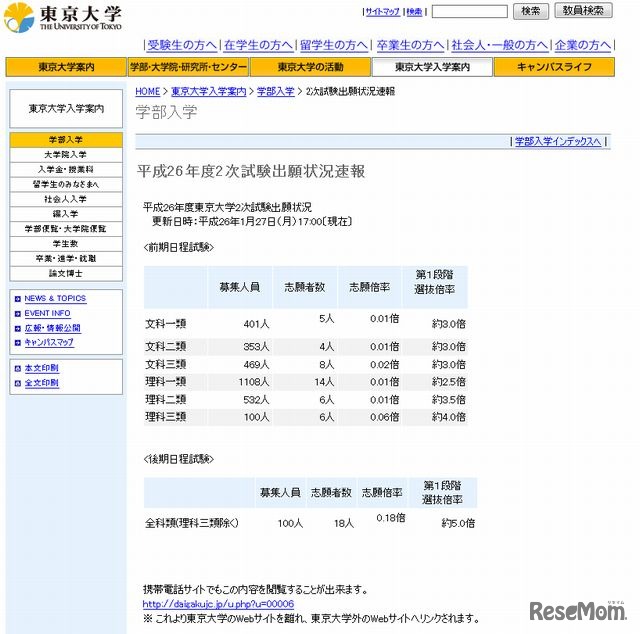Open 受験生の方へ link
The image size is (640, 634).
182,45
